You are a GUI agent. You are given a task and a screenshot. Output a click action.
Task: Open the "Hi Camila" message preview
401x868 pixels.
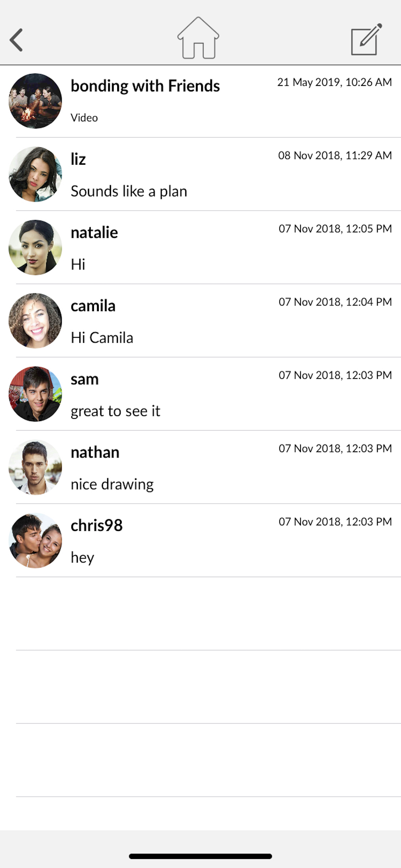[x=102, y=338]
